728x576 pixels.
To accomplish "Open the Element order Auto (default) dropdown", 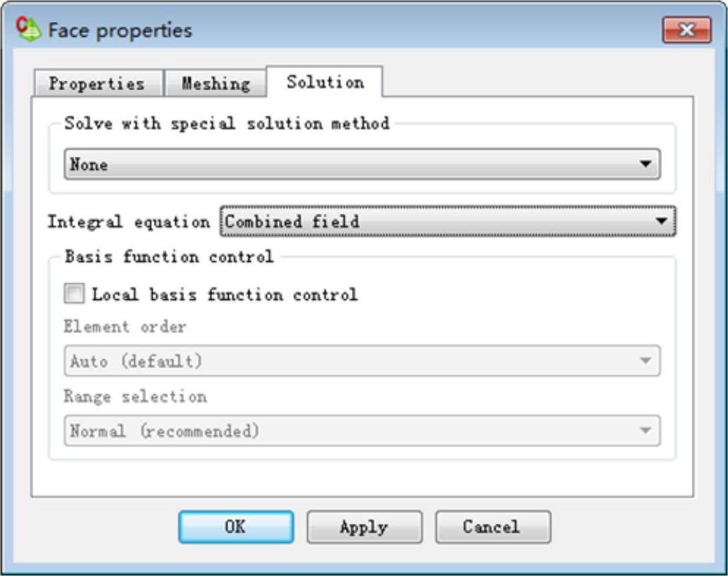I will pyautogui.click(x=362, y=361).
